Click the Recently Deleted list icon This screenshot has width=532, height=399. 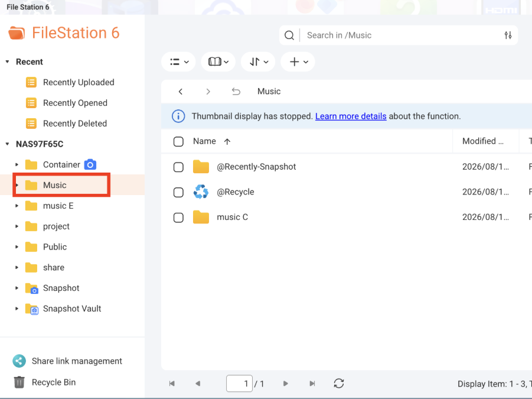tap(31, 124)
